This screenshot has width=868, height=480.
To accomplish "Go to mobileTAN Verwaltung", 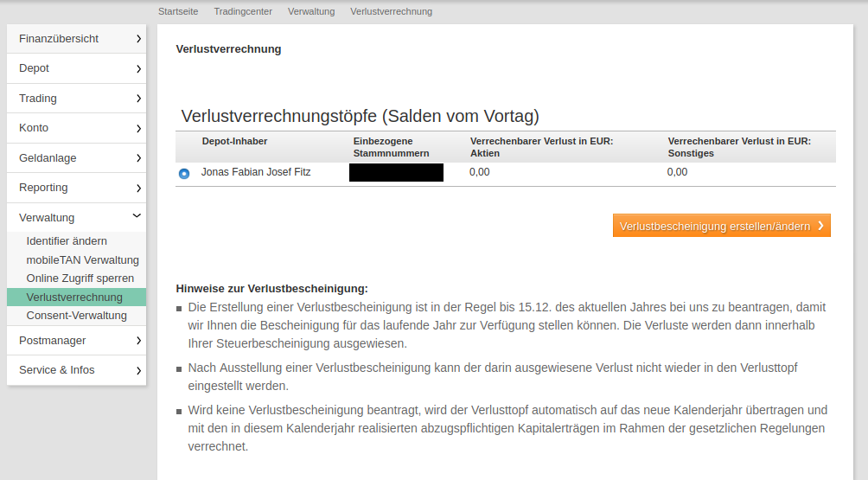I will [82, 259].
